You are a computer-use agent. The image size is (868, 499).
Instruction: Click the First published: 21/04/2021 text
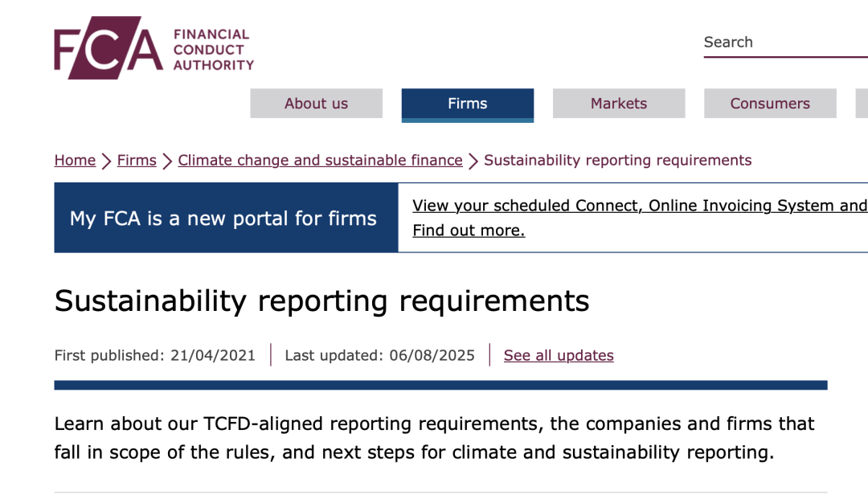coord(155,355)
